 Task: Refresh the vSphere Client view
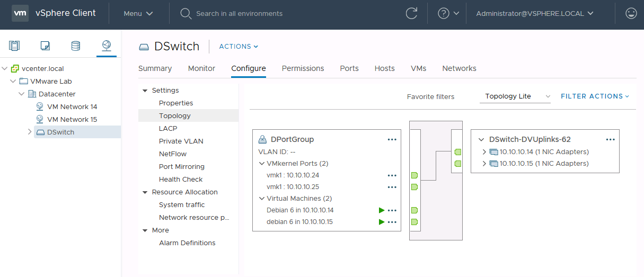(x=411, y=14)
